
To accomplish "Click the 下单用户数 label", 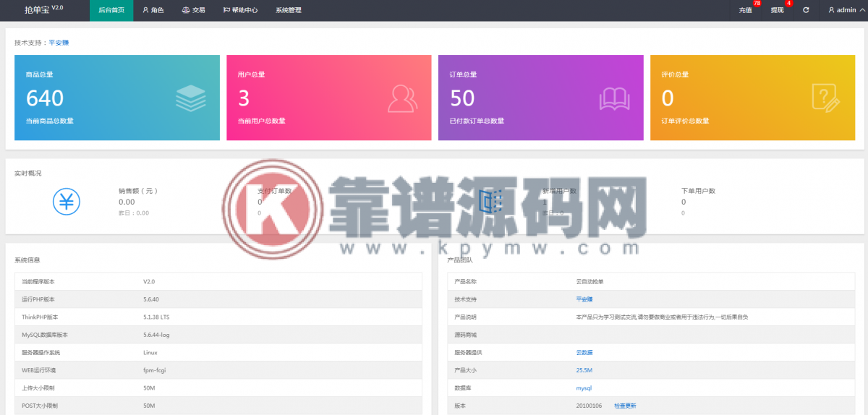I will (698, 191).
